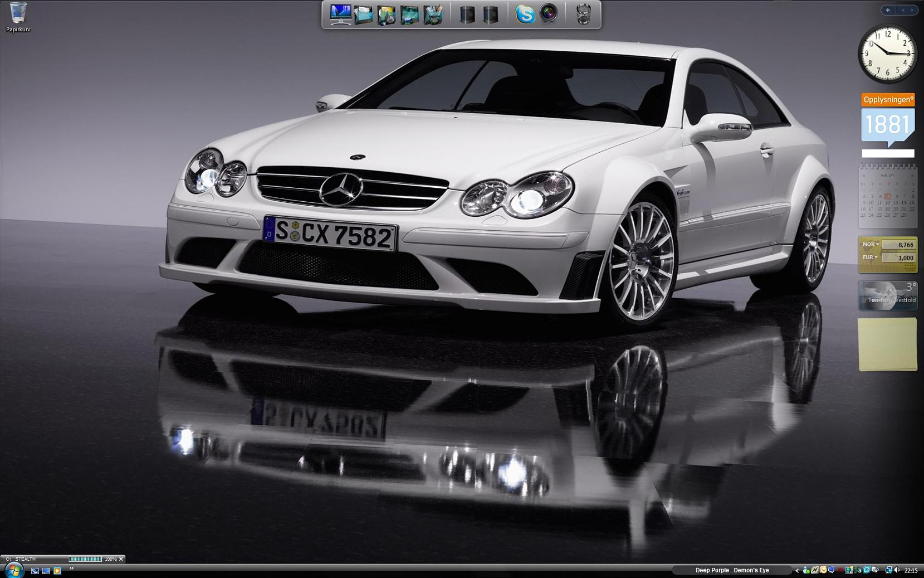
Task: Open the documents folder stack in the dock
Action: [x=433, y=14]
